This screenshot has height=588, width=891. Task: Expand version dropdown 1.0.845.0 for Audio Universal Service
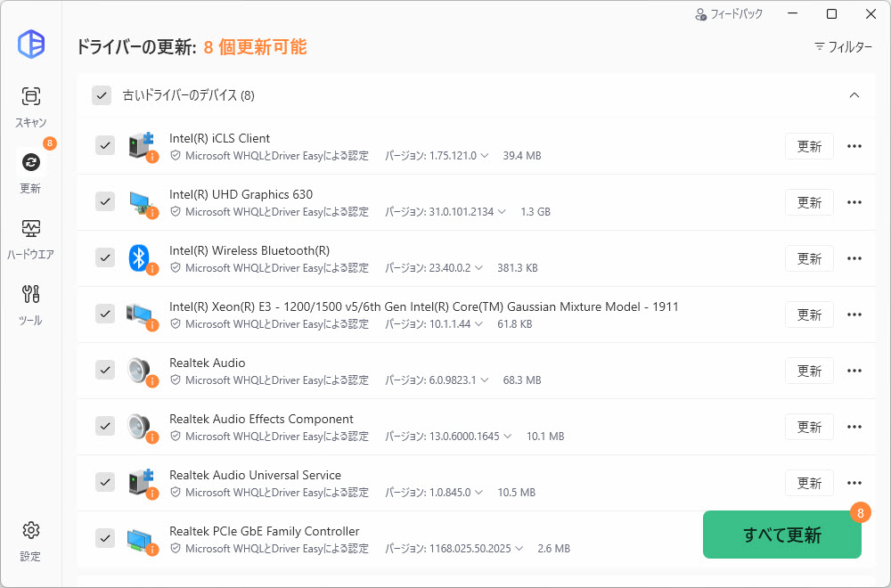tap(479, 493)
